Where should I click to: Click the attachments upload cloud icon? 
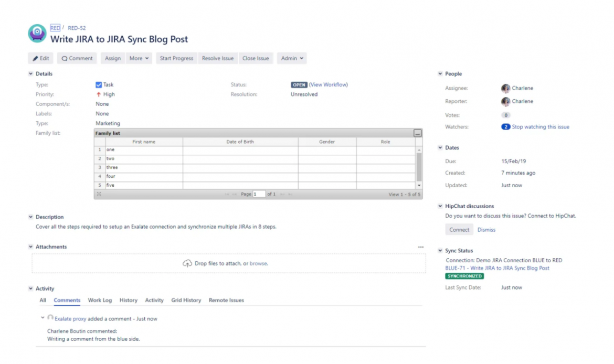coord(187,263)
